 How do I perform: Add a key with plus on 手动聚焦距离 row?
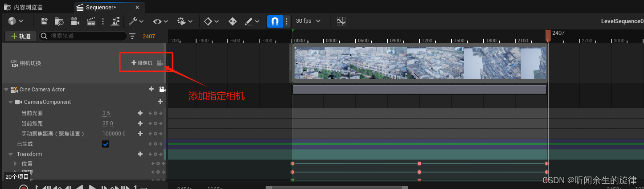pyautogui.click(x=140, y=134)
